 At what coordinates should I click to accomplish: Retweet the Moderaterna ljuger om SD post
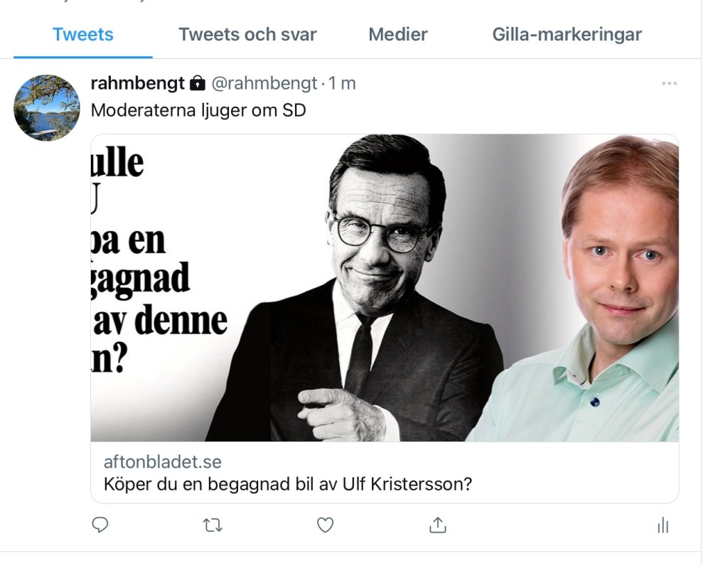(x=212, y=525)
